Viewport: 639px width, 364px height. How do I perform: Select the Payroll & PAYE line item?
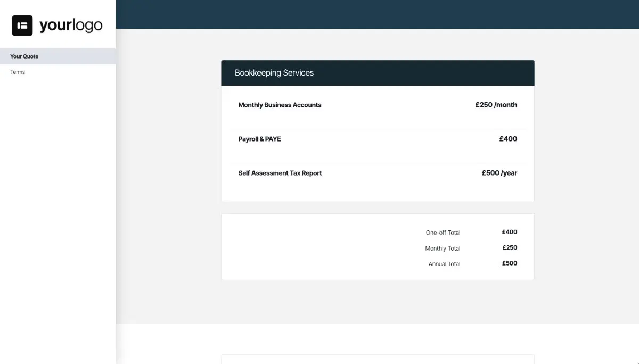click(259, 139)
